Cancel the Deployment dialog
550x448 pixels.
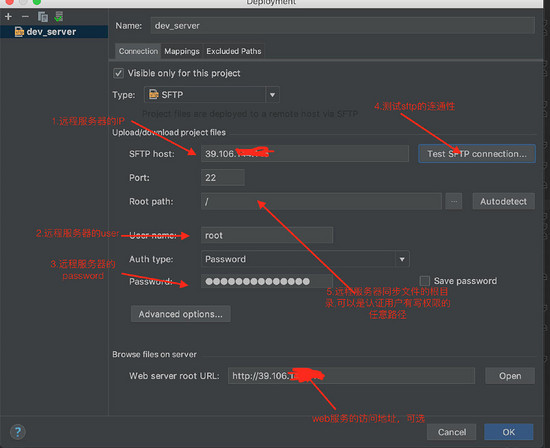pyautogui.click(x=451, y=432)
